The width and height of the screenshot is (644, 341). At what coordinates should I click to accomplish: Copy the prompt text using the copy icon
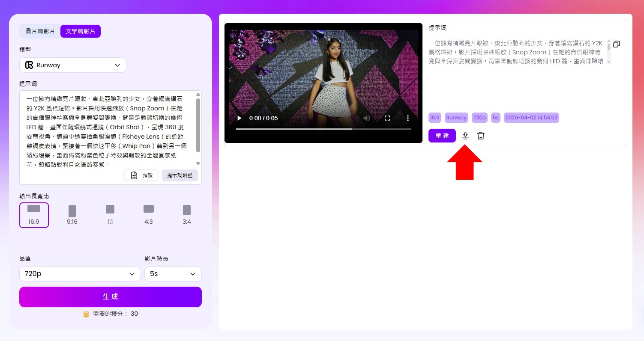[616, 44]
